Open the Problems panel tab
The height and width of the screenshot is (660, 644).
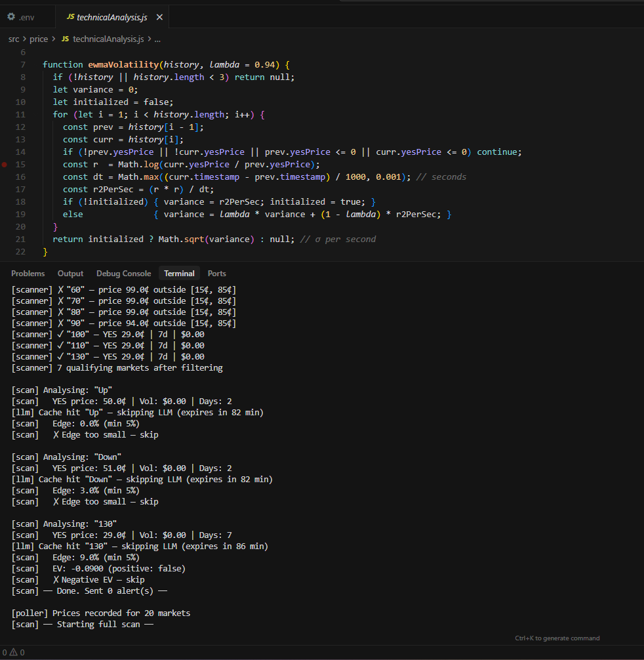coord(28,274)
